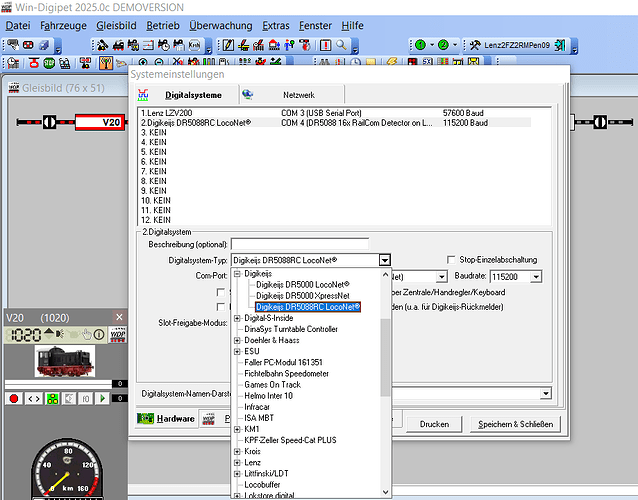Click the red house toolbar icon
The width and height of the screenshot is (638, 500).
pos(275,45)
